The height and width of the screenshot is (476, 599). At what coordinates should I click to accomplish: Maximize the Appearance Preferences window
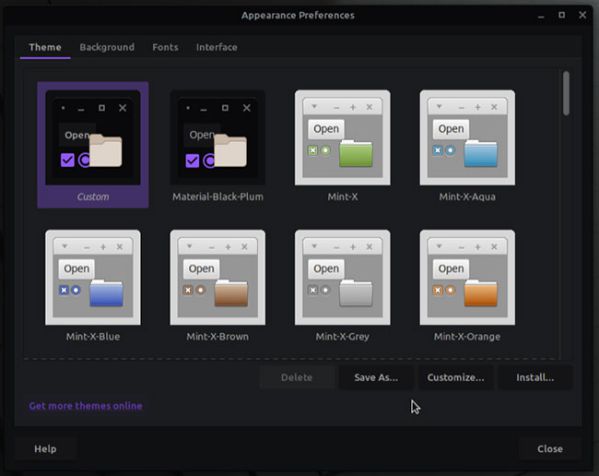pyautogui.click(x=562, y=15)
